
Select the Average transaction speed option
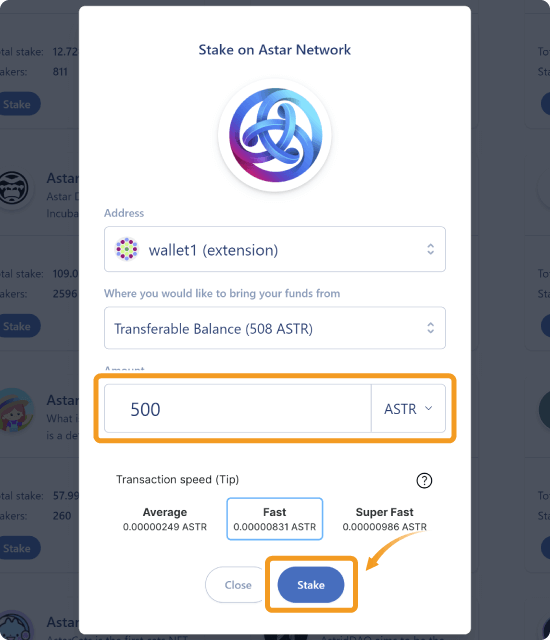165,519
